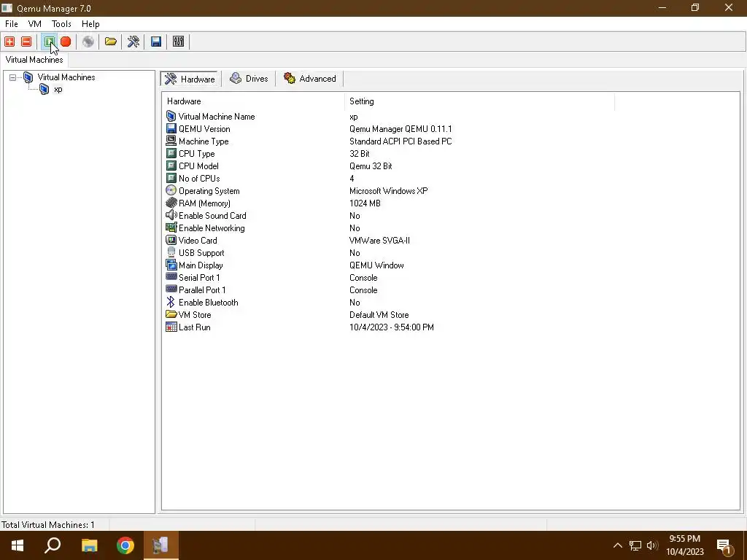Click the Hardware column header
This screenshot has height=560, width=747.
point(253,101)
